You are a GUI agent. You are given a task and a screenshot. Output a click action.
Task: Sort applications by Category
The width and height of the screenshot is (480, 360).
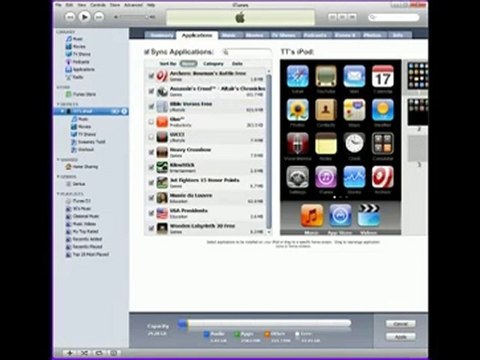[x=213, y=64]
